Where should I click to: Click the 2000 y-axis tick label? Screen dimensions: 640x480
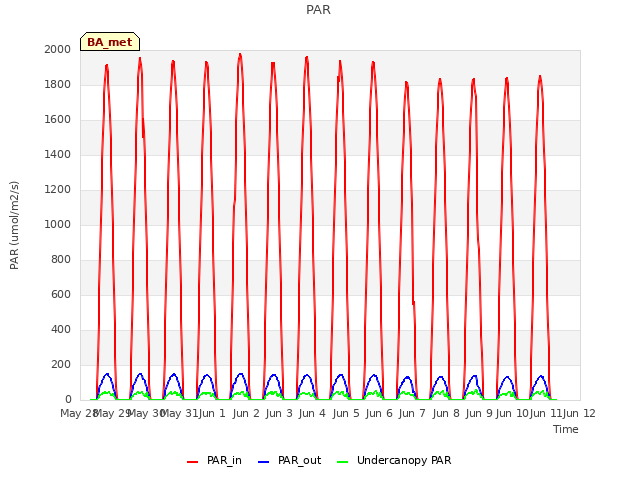(x=58, y=49)
